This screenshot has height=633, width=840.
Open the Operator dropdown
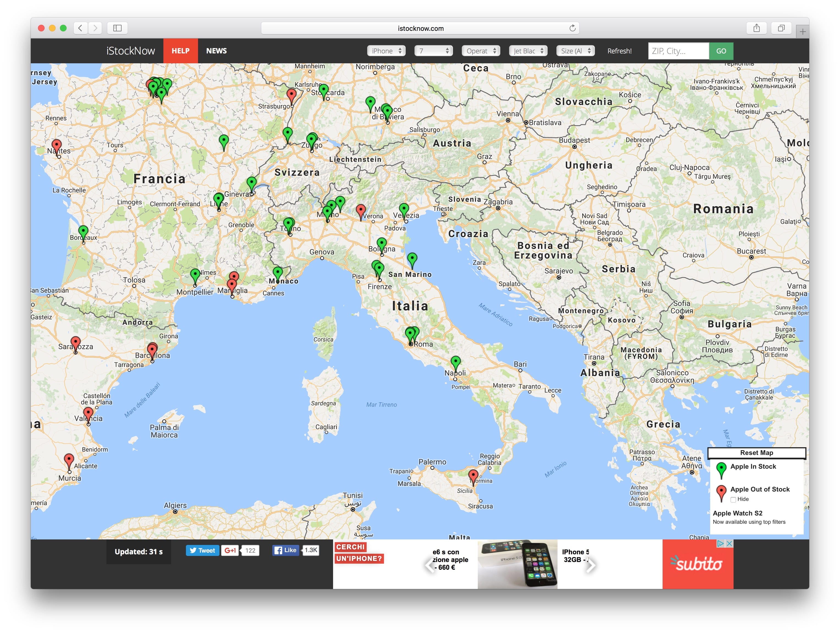click(x=481, y=51)
